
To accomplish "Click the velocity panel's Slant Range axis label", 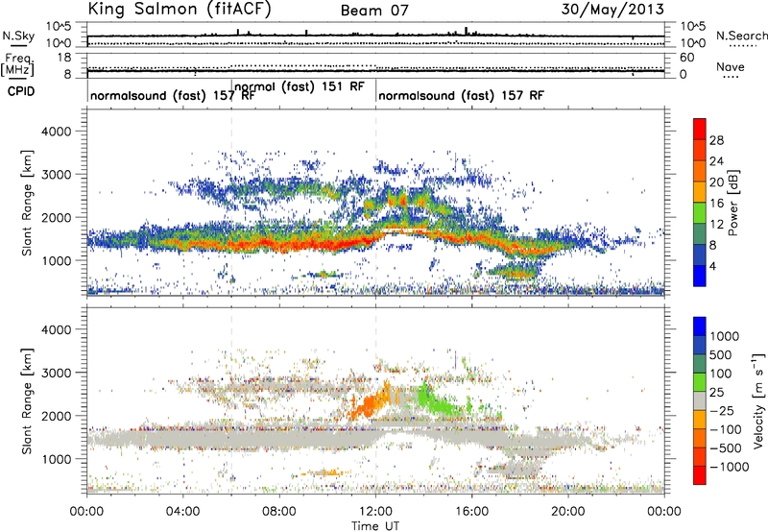I will (27, 400).
